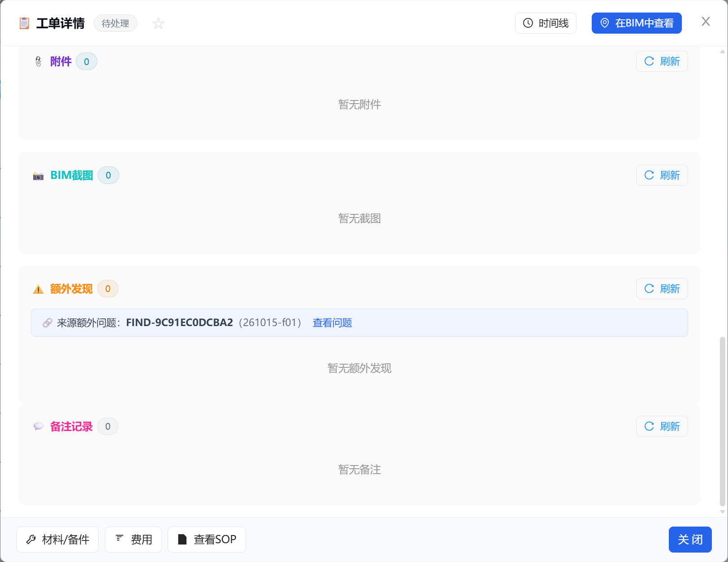Refresh the 备注记录 section
The height and width of the screenshot is (562, 728).
662,427
